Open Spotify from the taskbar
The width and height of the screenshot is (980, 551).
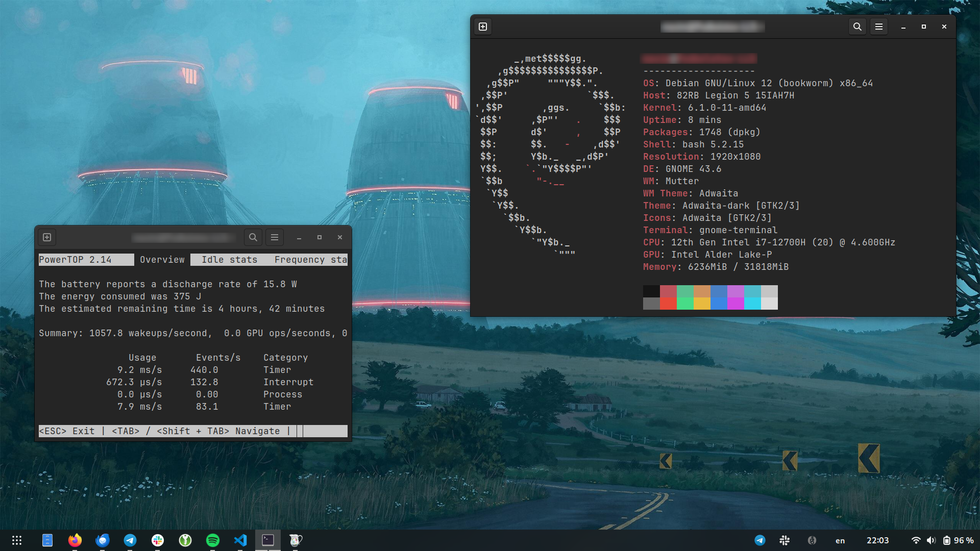point(213,540)
